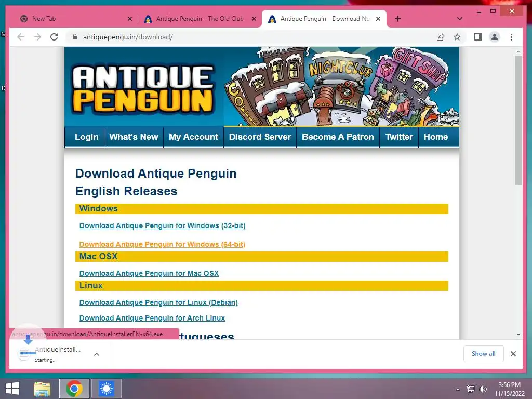Image resolution: width=532 pixels, height=399 pixels.
Task: Open Become A Patron nav item
Action: tap(338, 137)
